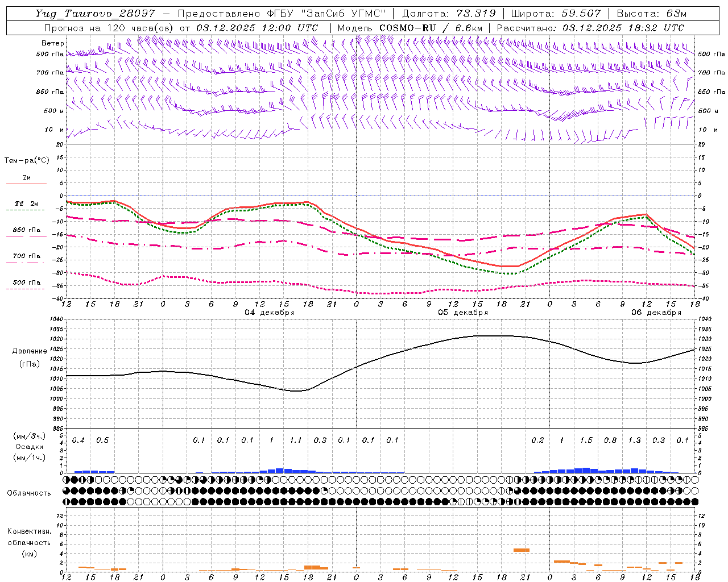This screenshot has width=728, height=582.
Task: Click the model label "Модель COSMO-RU / 6.6км"
Action: coord(410,28)
